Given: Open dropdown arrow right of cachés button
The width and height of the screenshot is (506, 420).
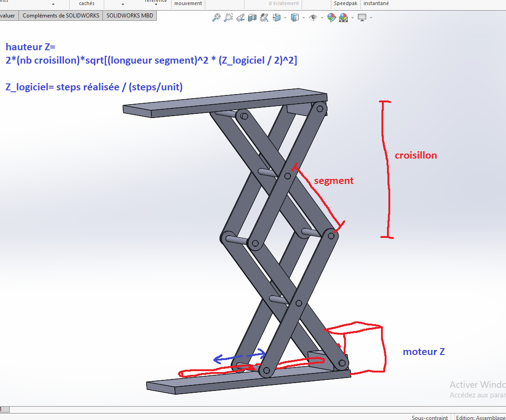Looking at the screenshot, I should click(123, 4).
